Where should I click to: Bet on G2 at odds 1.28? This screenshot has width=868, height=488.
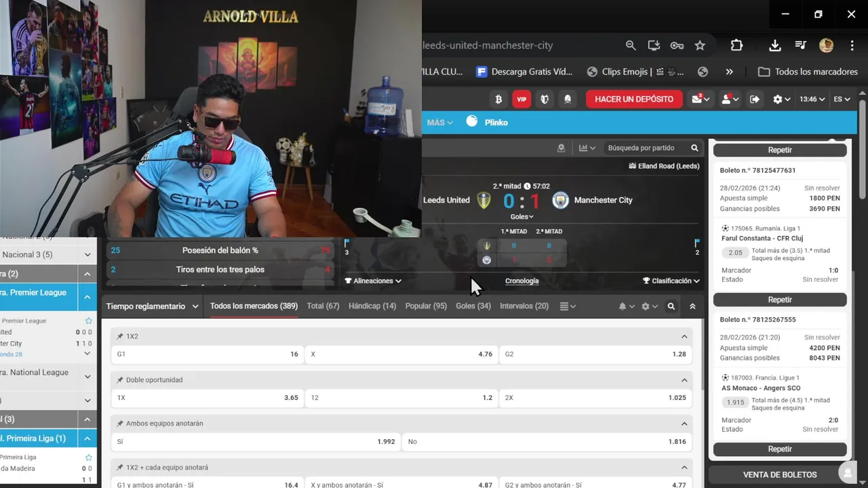[595, 354]
